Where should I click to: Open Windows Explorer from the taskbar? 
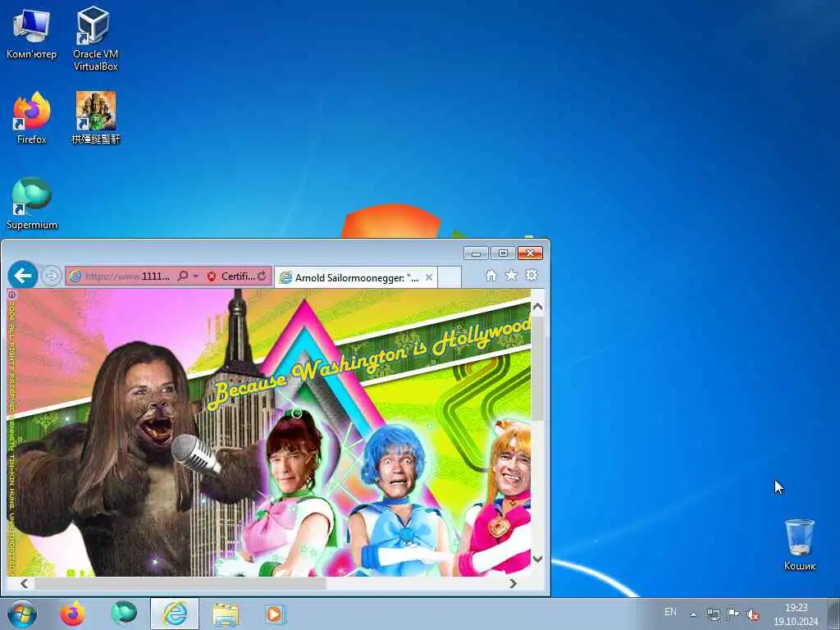coord(226,614)
